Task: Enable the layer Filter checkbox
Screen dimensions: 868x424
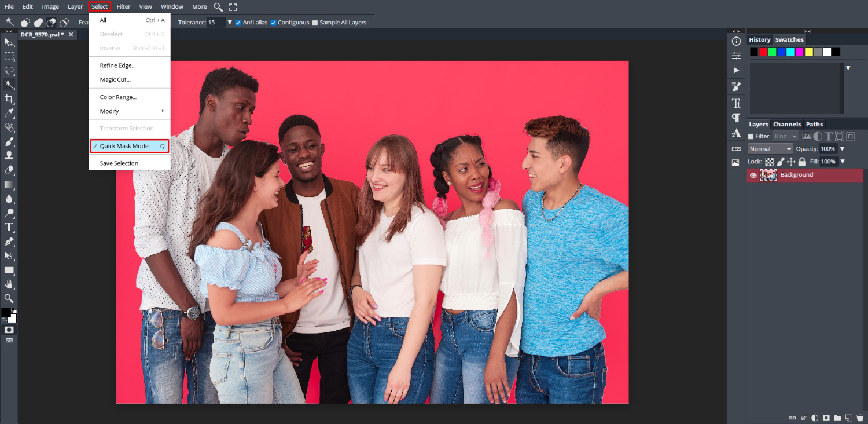Action: 751,137
